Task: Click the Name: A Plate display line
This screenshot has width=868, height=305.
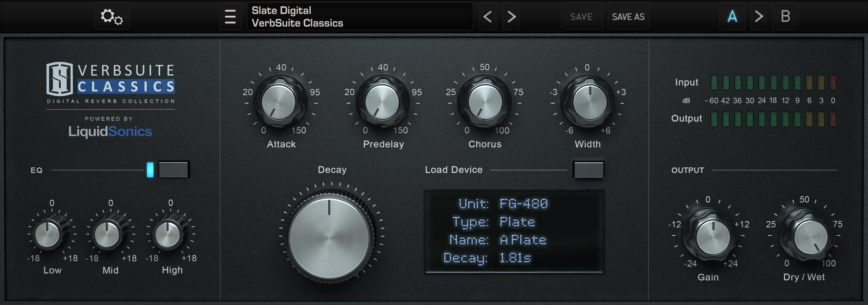Action: (x=498, y=240)
